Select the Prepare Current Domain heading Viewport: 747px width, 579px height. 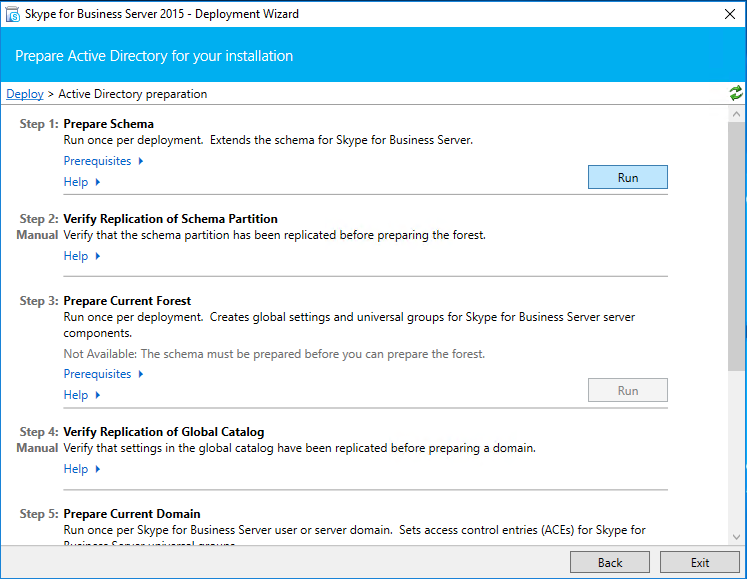coord(131,514)
